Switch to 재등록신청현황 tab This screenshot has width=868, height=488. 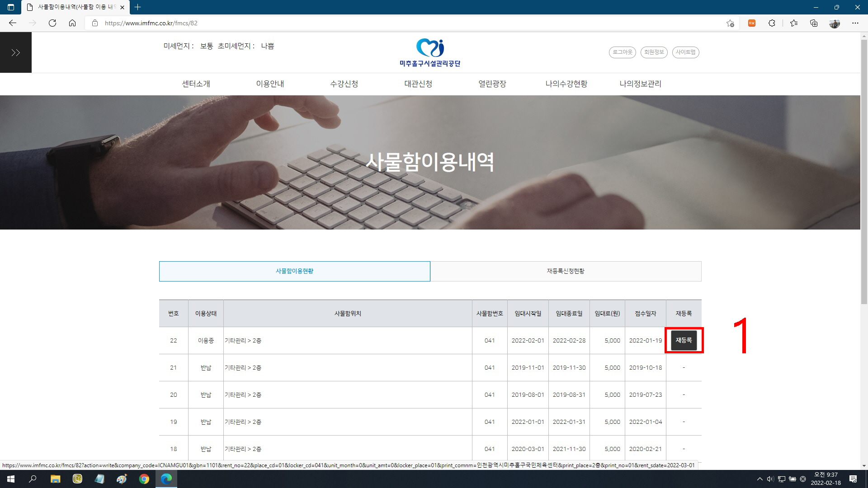pyautogui.click(x=566, y=271)
